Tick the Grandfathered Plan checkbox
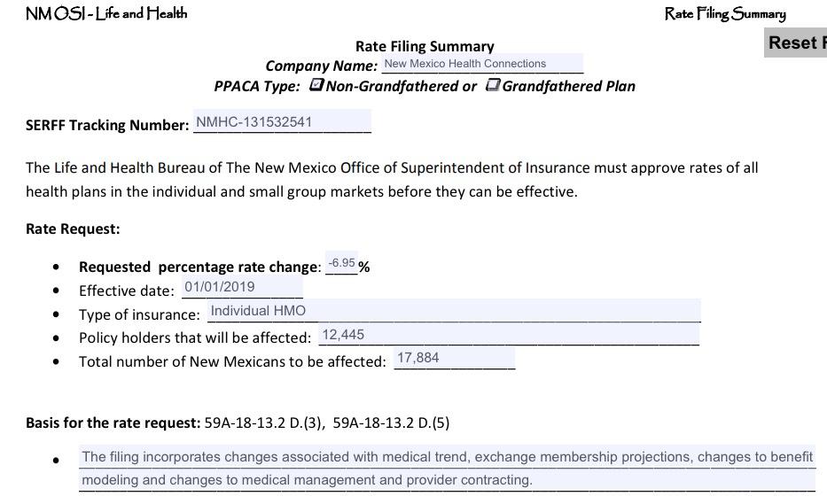Viewport: 827px width, 504px height. pyautogui.click(x=493, y=86)
